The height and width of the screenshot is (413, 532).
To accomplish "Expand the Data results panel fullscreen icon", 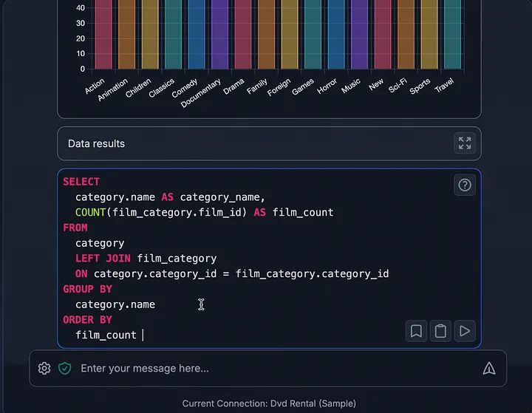I will click(465, 143).
